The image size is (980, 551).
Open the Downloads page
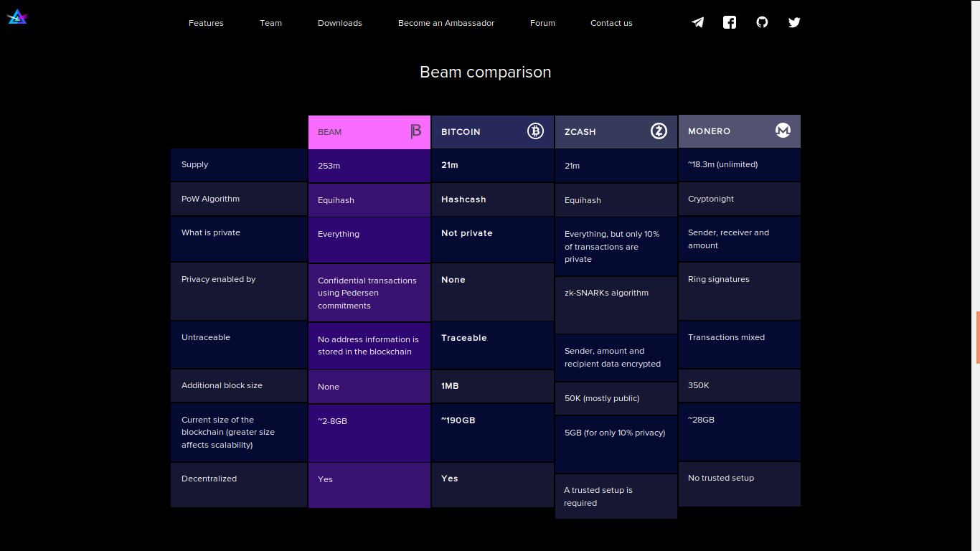click(340, 23)
